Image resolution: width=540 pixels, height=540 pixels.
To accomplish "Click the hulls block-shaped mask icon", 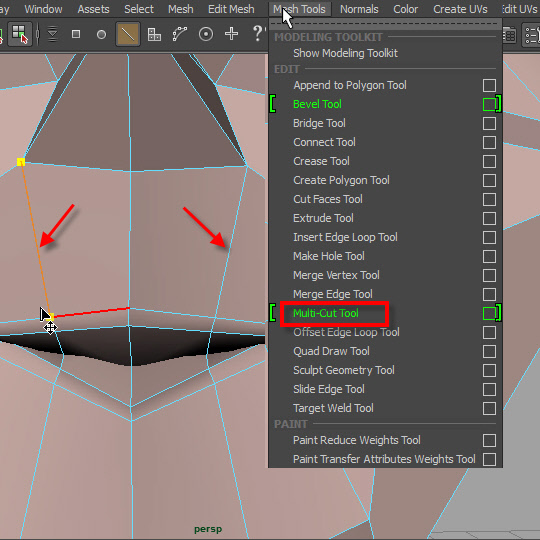I will [x=154, y=34].
